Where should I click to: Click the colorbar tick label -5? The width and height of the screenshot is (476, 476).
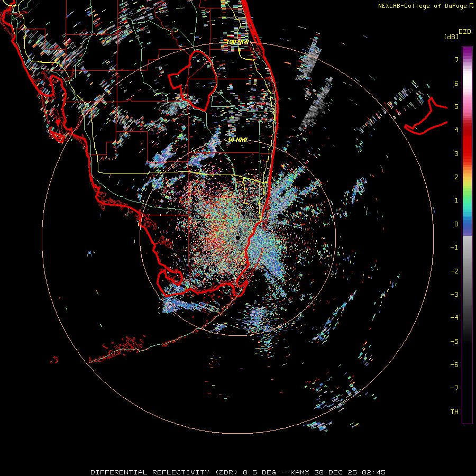[454, 342]
